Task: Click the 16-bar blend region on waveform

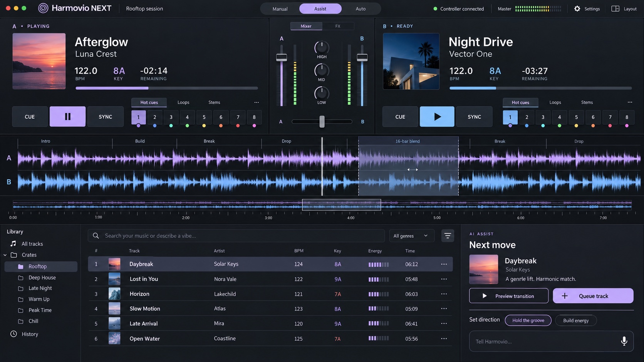Action: click(408, 166)
